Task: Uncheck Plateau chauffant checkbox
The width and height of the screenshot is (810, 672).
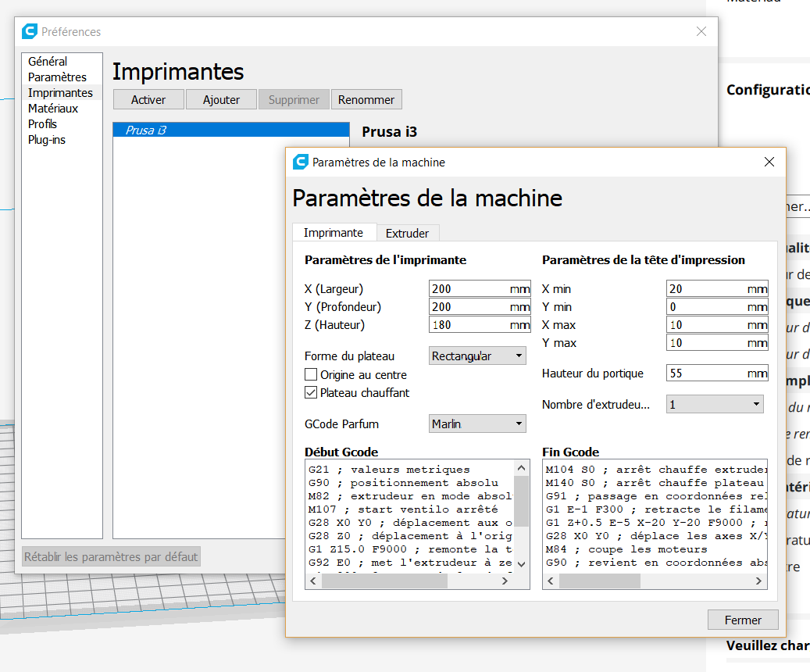Action: tap(310, 392)
